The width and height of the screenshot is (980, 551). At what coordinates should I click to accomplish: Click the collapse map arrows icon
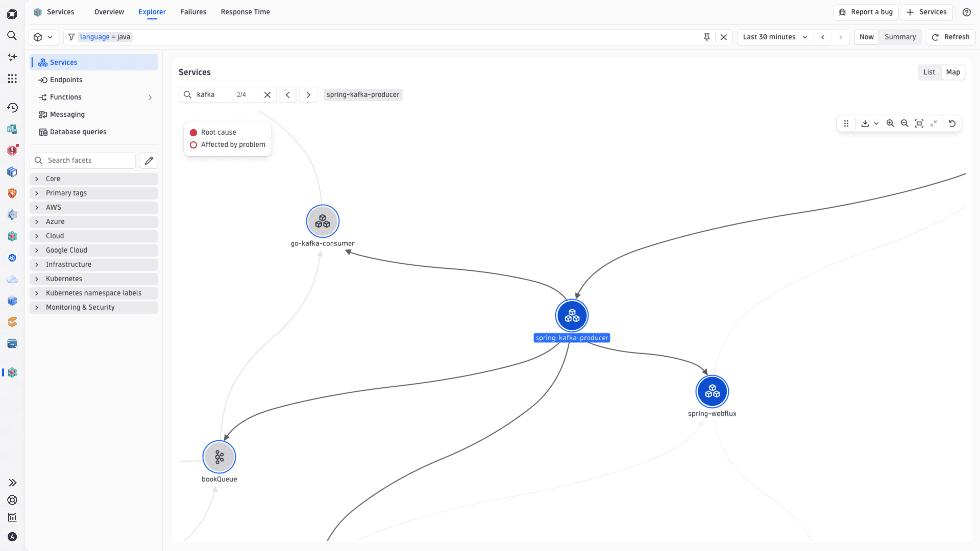[934, 123]
